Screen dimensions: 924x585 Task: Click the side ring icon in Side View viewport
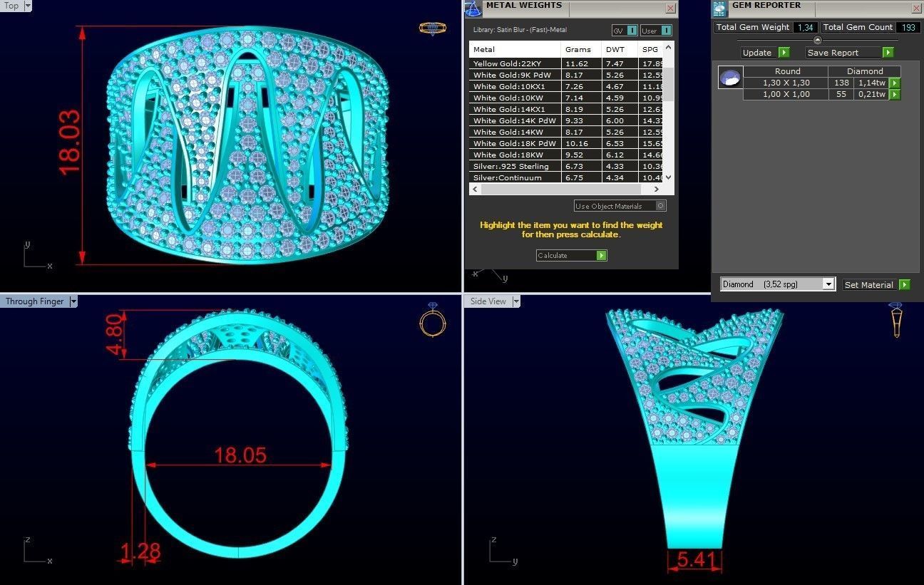point(896,320)
